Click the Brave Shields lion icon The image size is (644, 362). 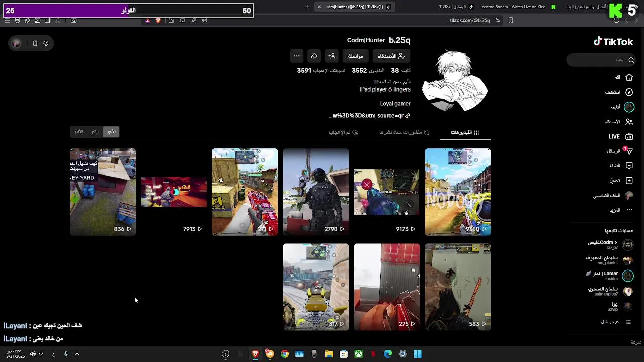[158, 20]
